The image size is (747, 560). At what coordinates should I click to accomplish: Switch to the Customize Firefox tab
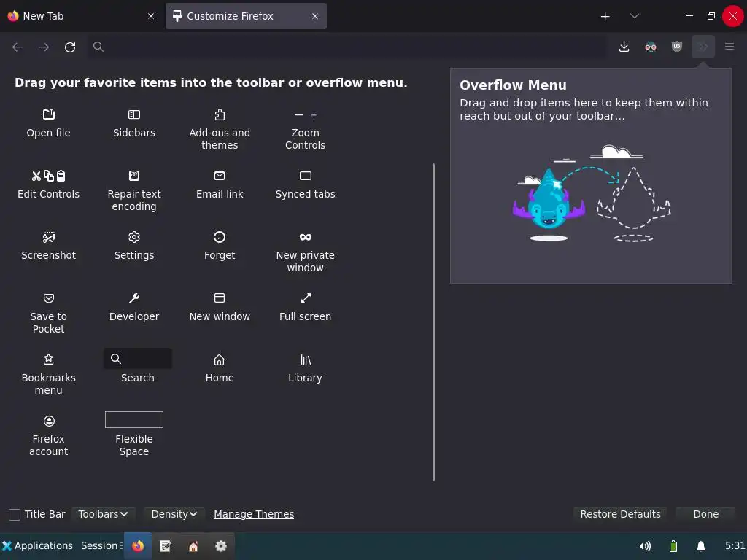coord(246,16)
